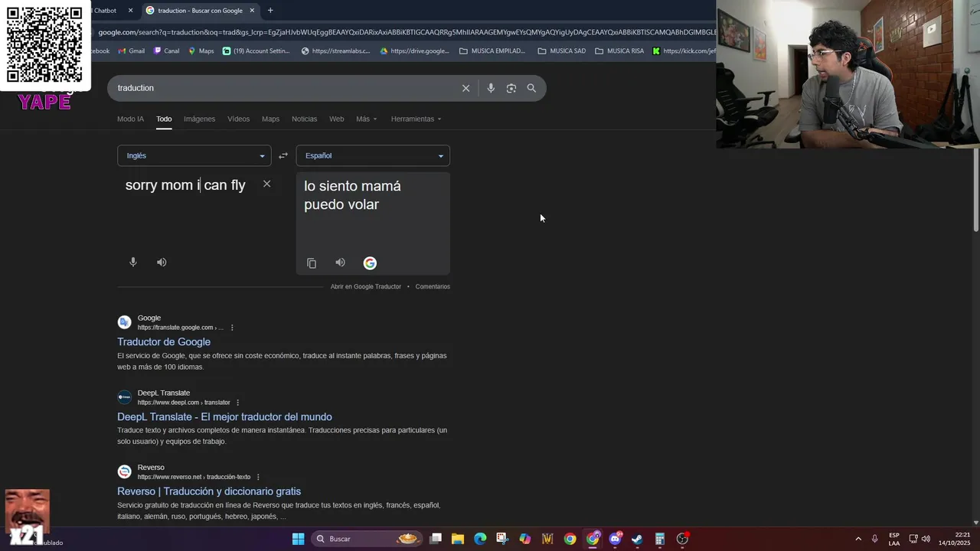Switch to Noticias tab
Image resolution: width=980 pixels, height=551 pixels.
pos(304,119)
